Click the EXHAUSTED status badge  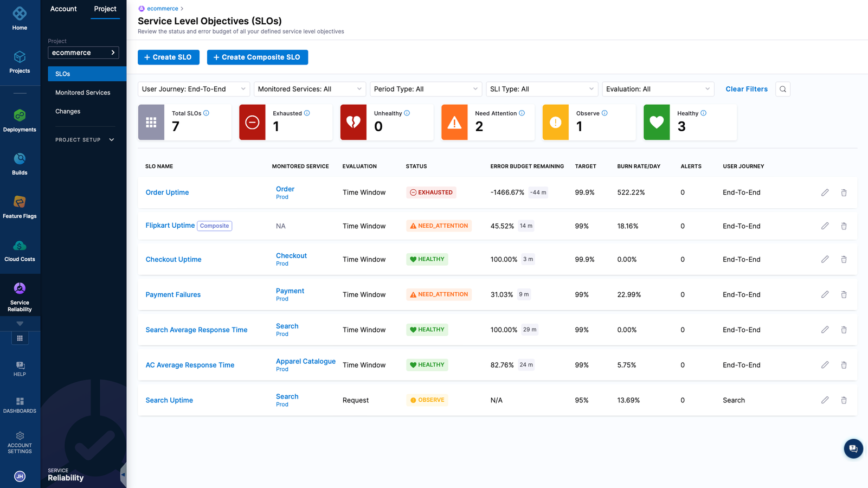point(431,192)
